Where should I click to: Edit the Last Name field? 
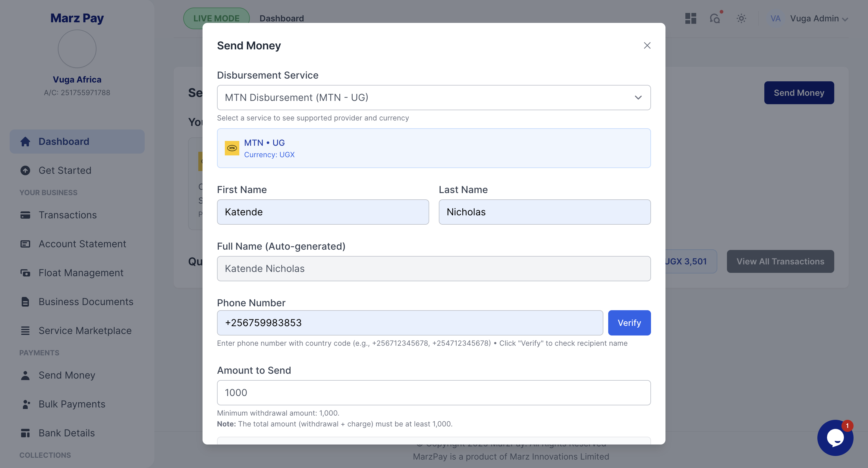click(x=545, y=212)
